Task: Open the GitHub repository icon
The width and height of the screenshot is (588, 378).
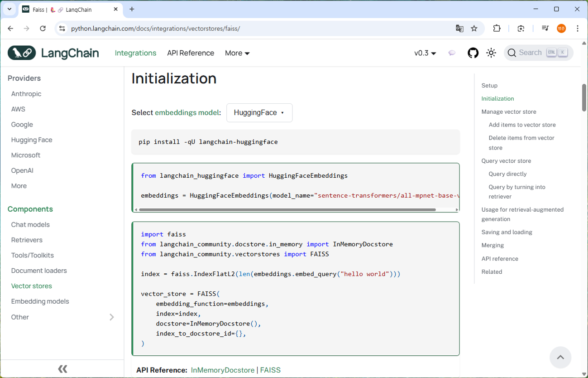Action: [473, 53]
